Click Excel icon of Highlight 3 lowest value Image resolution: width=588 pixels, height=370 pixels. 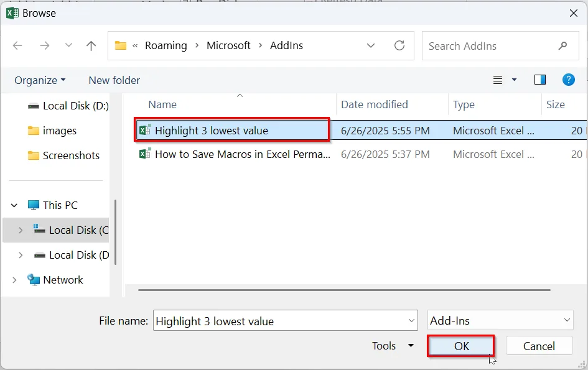point(145,130)
